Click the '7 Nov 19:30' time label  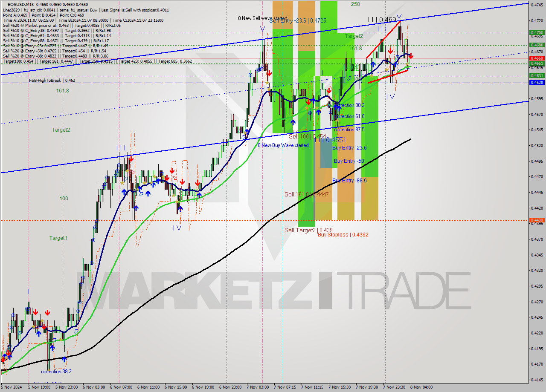point(367,387)
